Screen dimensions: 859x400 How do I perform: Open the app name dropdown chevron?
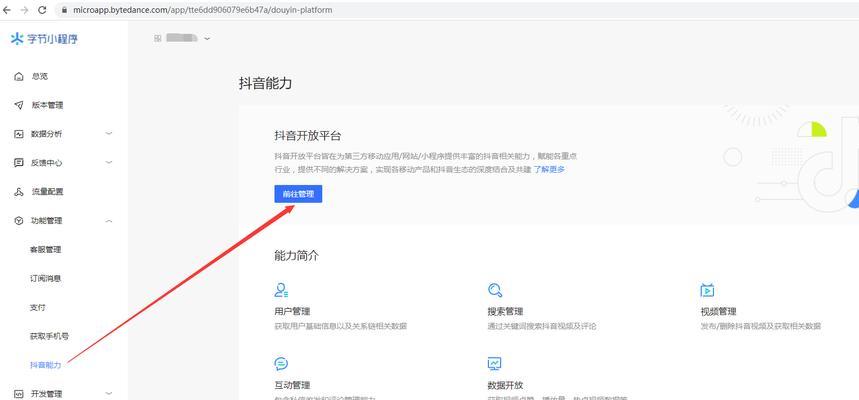[x=207, y=39]
